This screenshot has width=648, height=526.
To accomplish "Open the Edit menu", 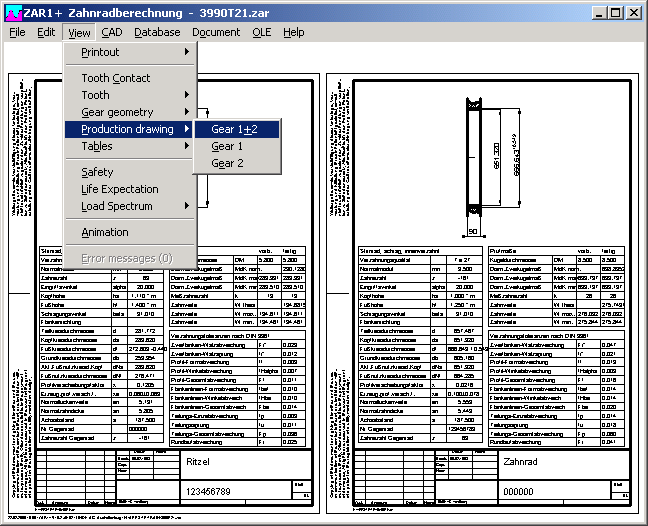I will tap(46, 32).
